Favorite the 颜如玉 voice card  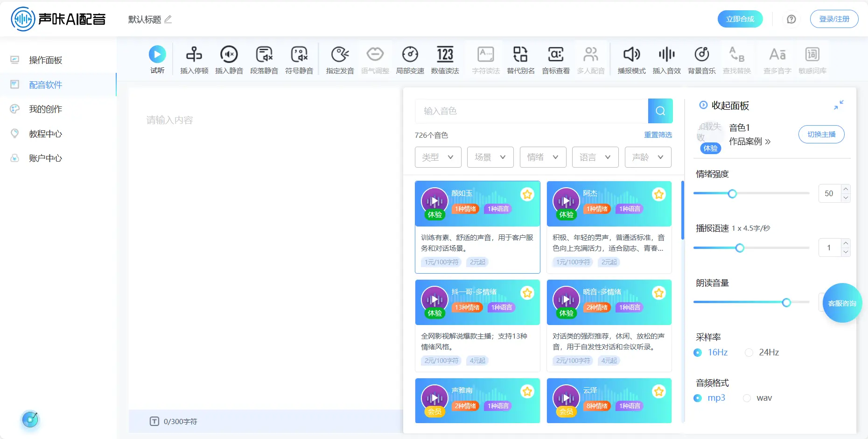[527, 194]
